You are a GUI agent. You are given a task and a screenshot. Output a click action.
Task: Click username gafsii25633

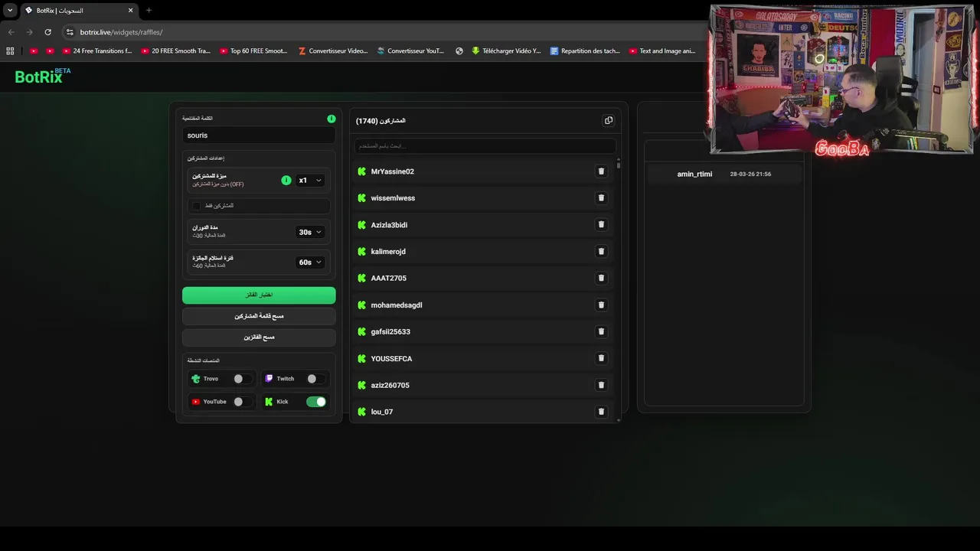click(x=390, y=331)
